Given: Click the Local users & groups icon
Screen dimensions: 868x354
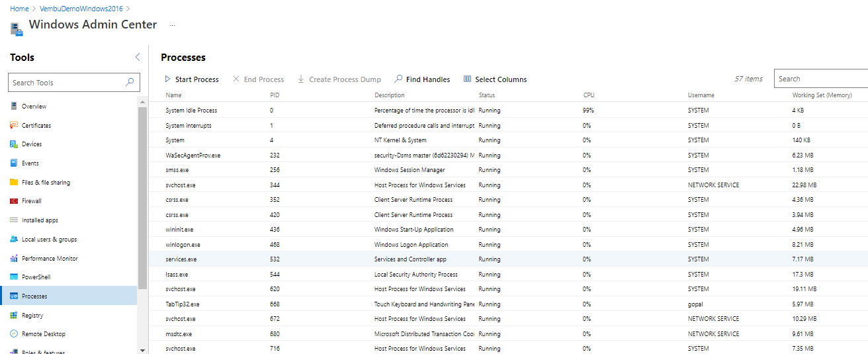Looking at the screenshot, I should click(x=14, y=240).
